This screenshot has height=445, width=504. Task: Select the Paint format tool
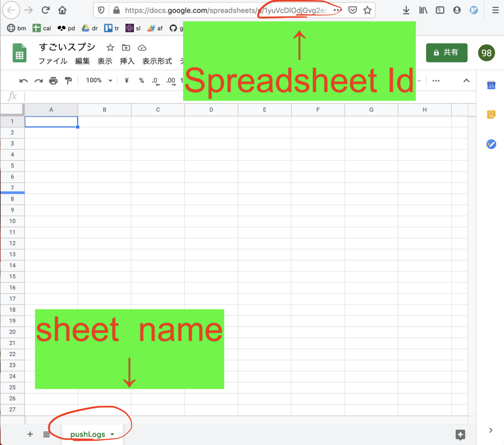68,81
